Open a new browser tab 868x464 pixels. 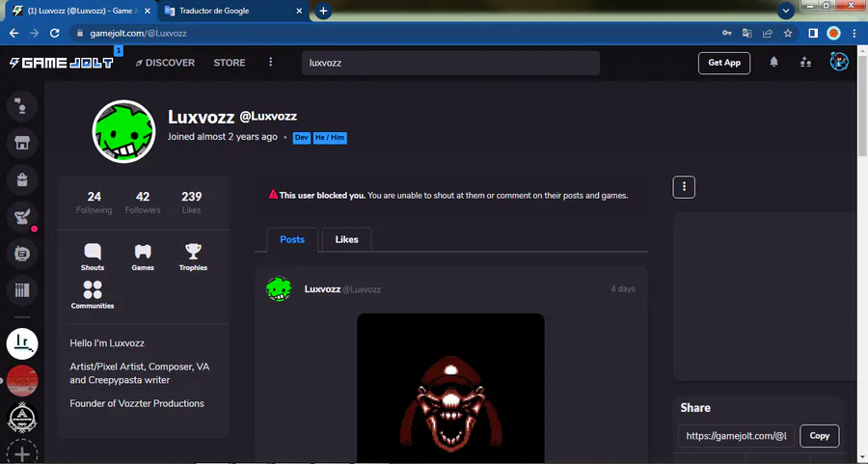pos(323,11)
